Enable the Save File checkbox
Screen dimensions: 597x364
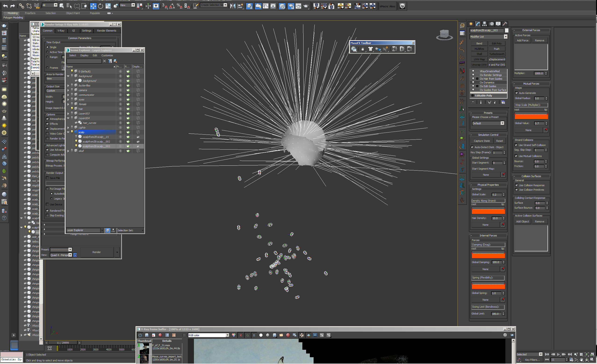(x=47, y=178)
